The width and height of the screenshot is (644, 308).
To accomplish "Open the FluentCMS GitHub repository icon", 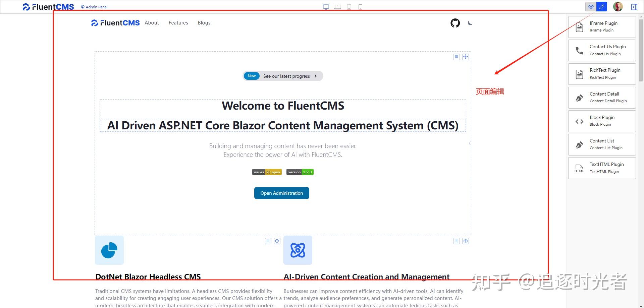I will pyautogui.click(x=455, y=23).
